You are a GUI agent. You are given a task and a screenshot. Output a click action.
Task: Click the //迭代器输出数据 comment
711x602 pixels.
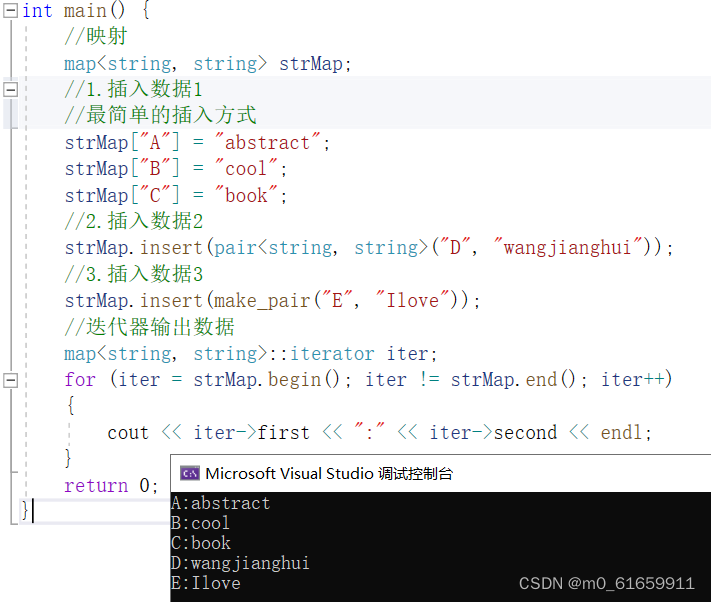pyautogui.click(x=150, y=327)
